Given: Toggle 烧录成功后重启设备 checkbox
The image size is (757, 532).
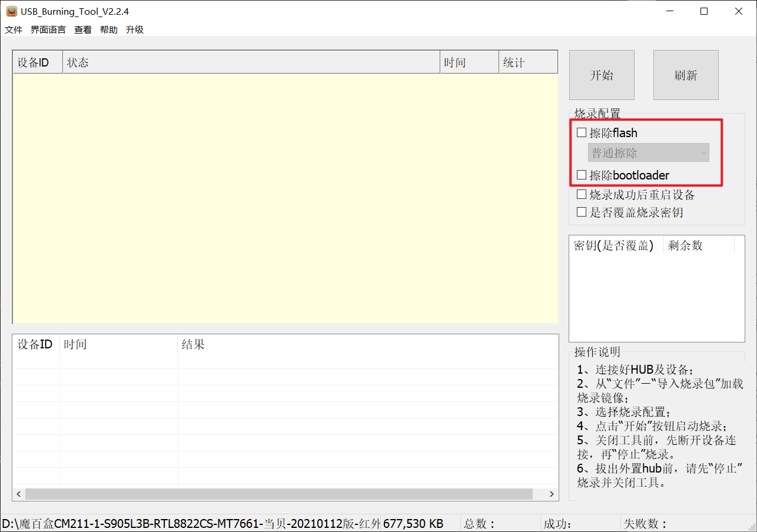Looking at the screenshot, I should tap(582, 195).
